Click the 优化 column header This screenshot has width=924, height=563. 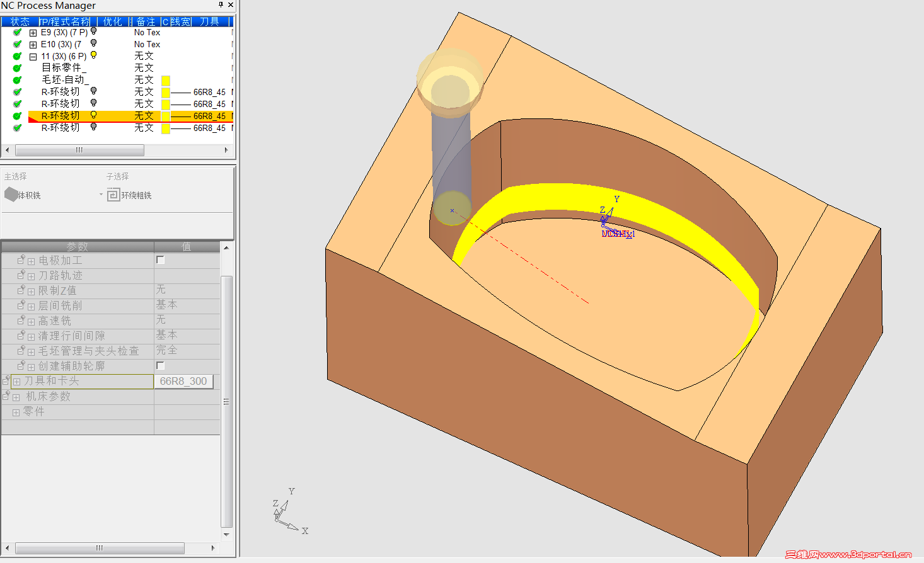tap(113, 21)
